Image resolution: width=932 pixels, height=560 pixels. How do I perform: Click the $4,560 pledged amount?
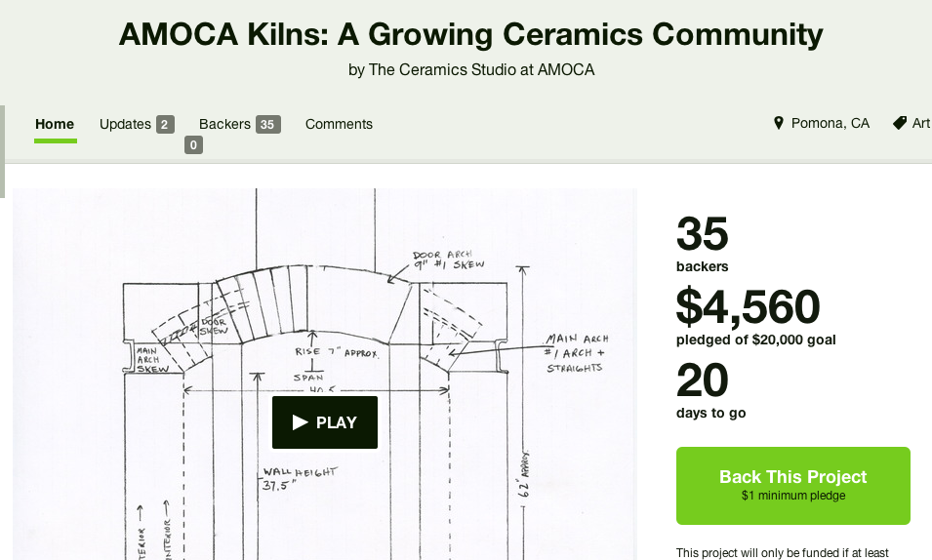pos(749,308)
